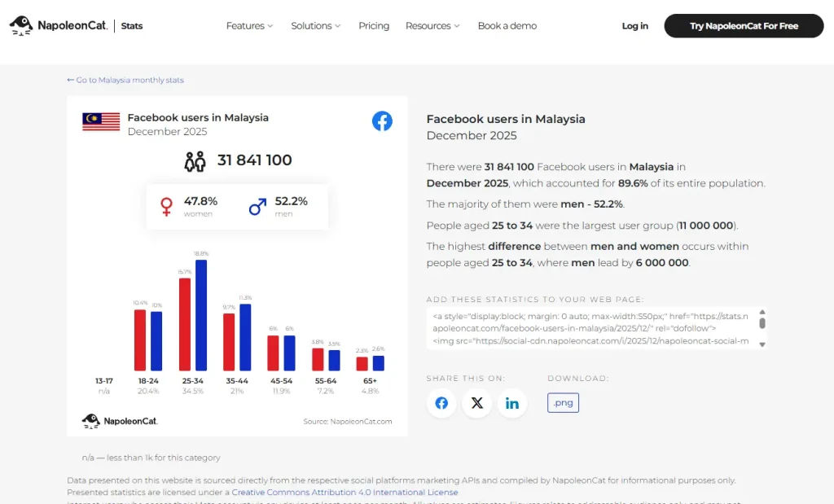Go to the Pricing page
The height and width of the screenshot is (504, 834).
pyautogui.click(x=374, y=26)
